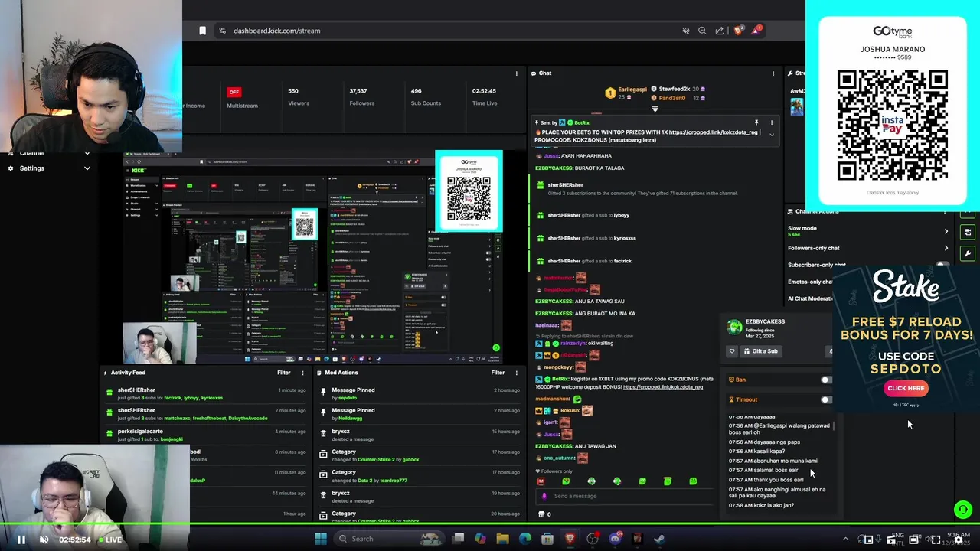Toggle the Timeout switch for EZBBYCAKESS
980x551 pixels.
pos(825,399)
